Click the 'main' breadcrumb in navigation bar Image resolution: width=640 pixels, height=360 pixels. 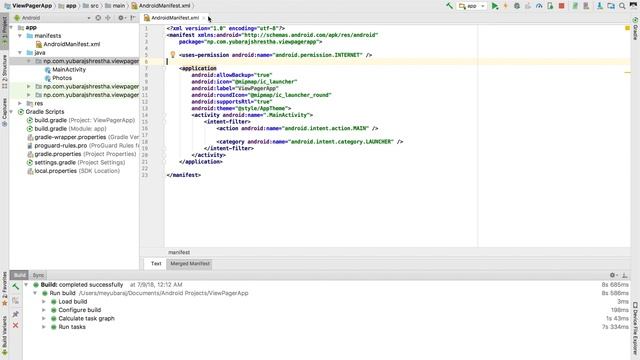(x=118, y=6)
